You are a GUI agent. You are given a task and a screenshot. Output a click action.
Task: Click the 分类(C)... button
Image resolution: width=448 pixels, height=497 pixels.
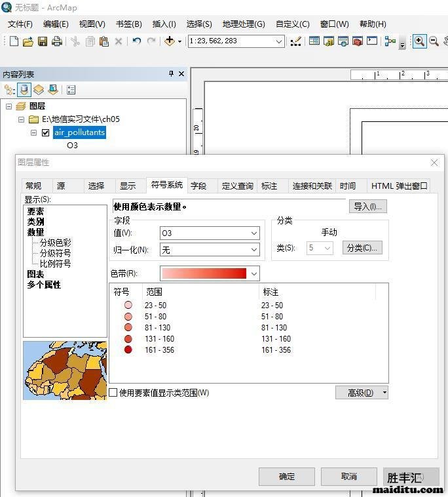click(x=362, y=248)
